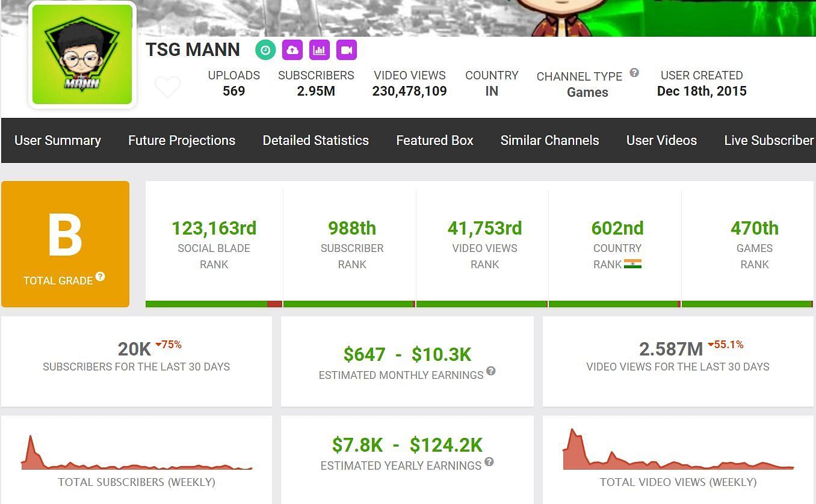This screenshot has height=504, width=816.
Task: Click the teal clock icon beside TSG MANN
Action: (265, 50)
